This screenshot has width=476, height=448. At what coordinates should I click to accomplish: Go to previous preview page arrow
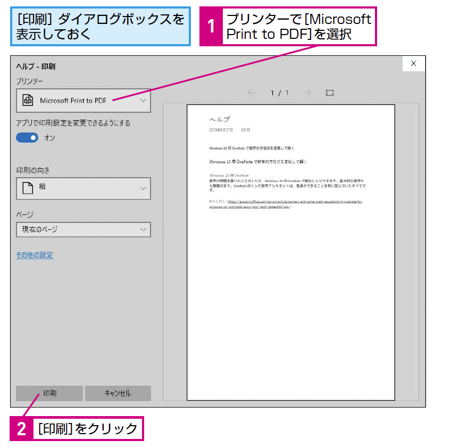pyautogui.click(x=252, y=93)
